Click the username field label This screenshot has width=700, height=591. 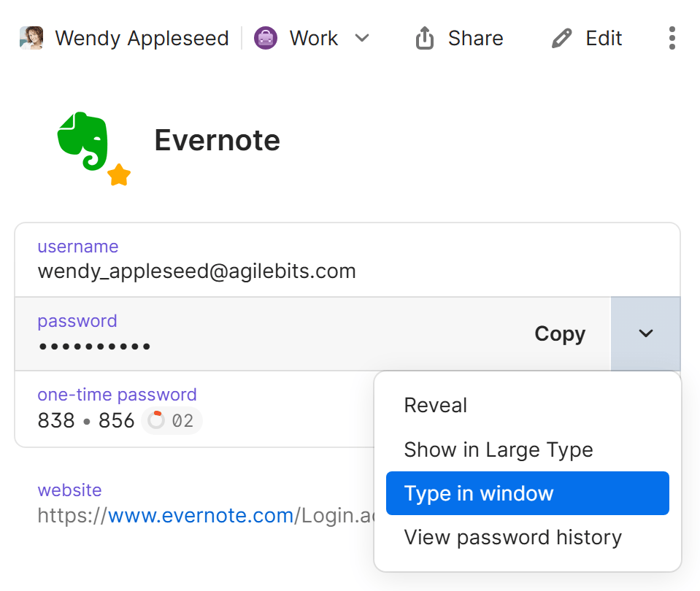pos(78,247)
